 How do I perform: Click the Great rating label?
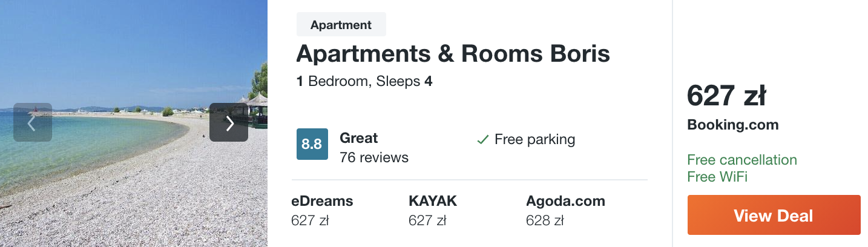click(x=359, y=138)
